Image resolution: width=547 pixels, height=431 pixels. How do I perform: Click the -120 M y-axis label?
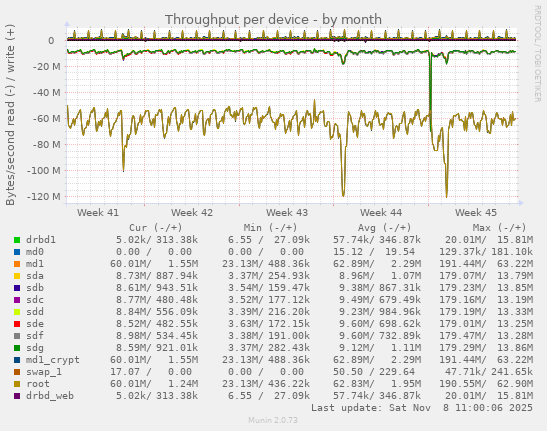pyautogui.click(x=44, y=196)
